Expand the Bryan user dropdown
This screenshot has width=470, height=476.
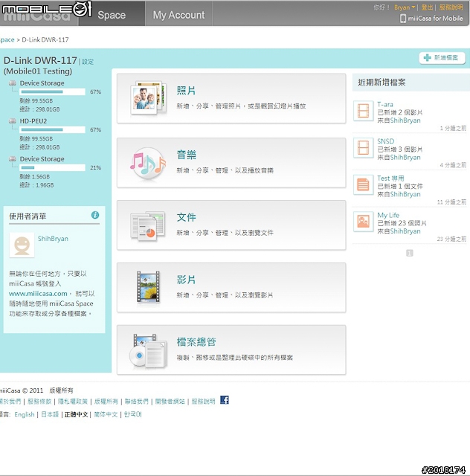(x=405, y=7)
